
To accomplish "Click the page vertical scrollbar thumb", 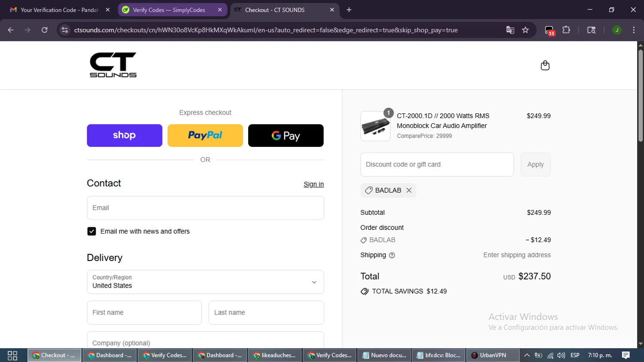I will point(641,95).
